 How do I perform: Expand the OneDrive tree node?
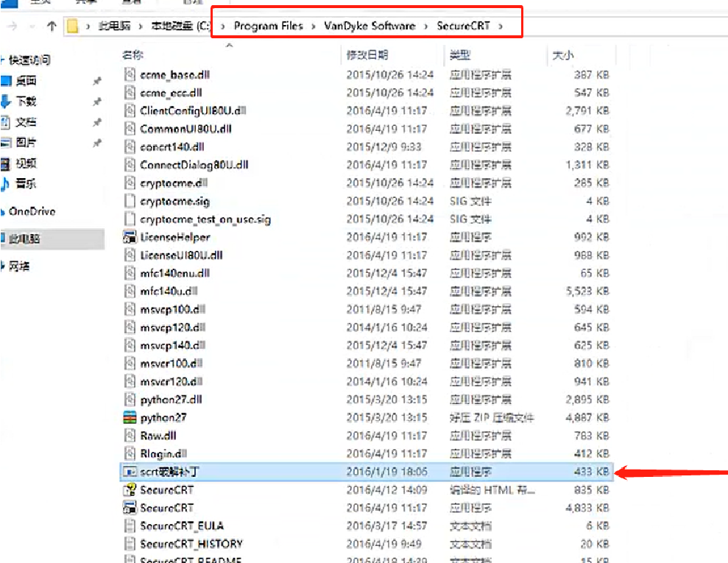click(3, 212)
